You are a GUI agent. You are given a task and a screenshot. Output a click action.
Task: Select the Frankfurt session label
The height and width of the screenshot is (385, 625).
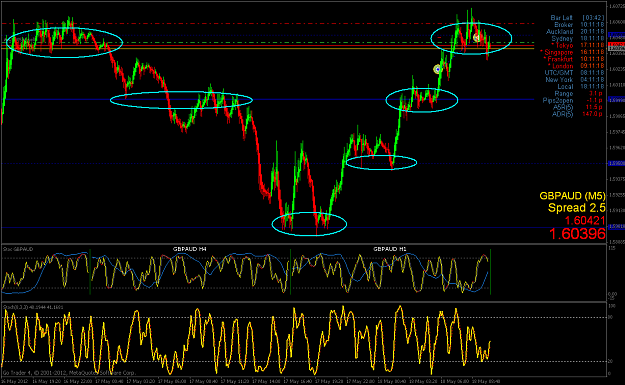(x=558, y=59)
